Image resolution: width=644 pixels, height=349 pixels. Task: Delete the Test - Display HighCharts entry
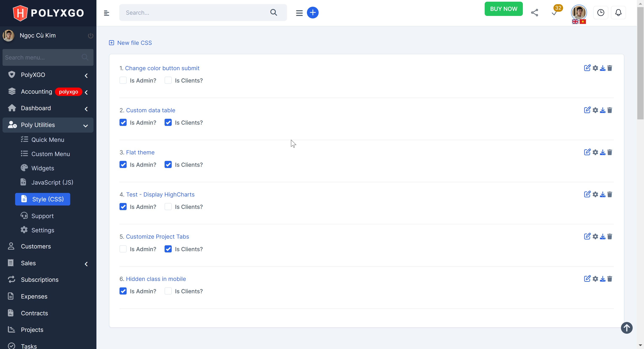610,194
